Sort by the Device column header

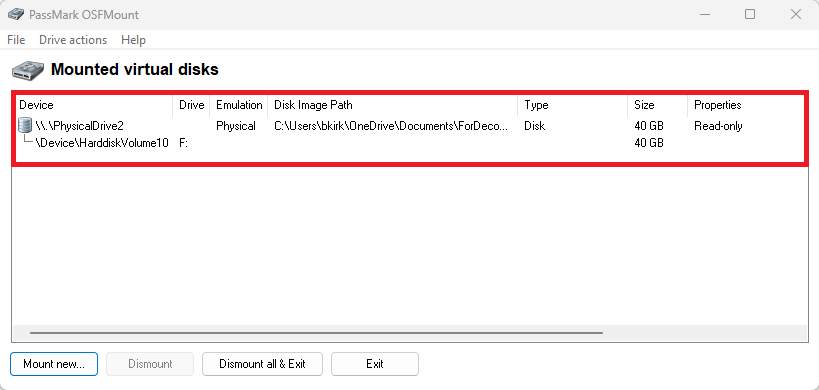[x=94, y=105]
